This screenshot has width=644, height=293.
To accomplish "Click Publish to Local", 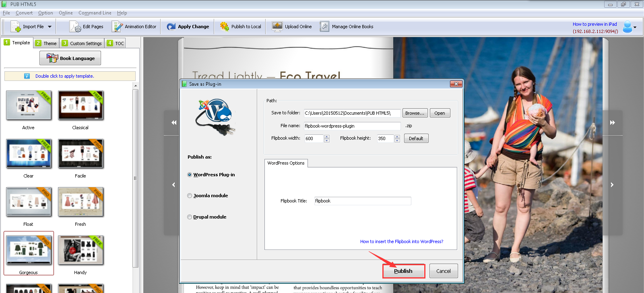I will pos(240,27).
